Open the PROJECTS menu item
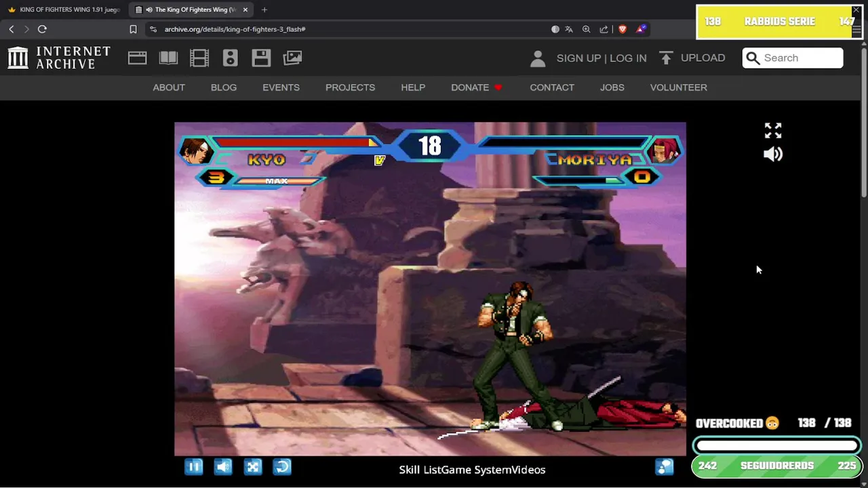The width and height of the screenshot is (868, 488). tap(350, 87)
